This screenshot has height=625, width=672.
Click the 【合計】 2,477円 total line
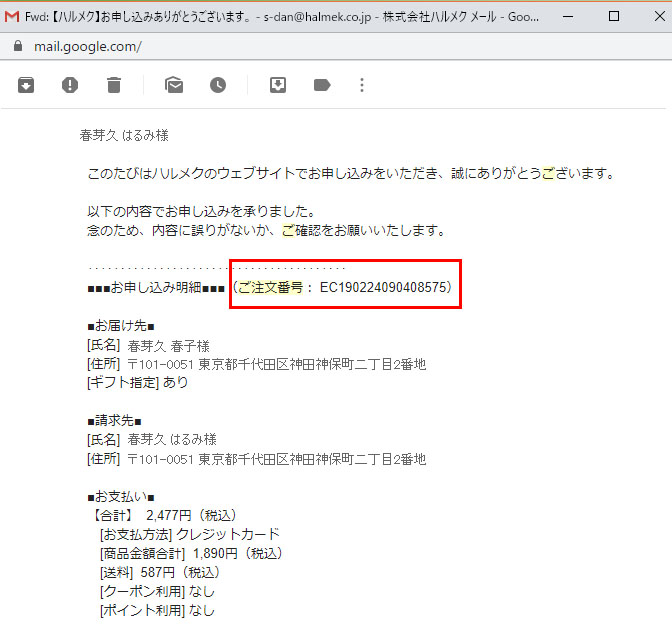click(164, 515)
